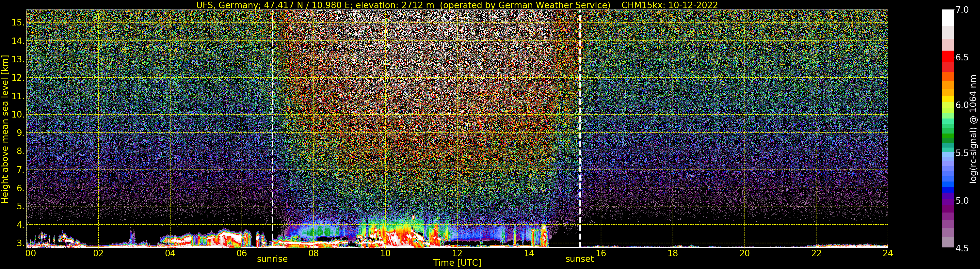
Task: Click the 'Height above mean sea level [km]' label
Action: (5, 129)
